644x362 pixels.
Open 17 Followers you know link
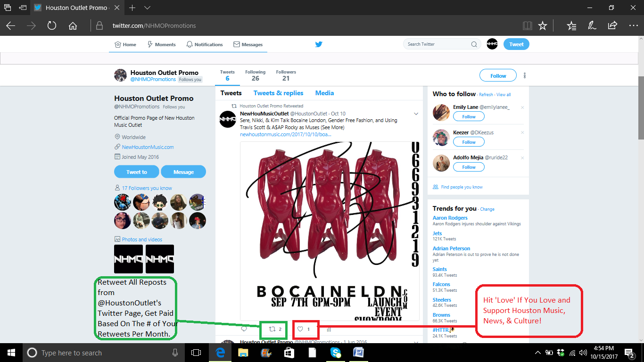coord(147,188)
